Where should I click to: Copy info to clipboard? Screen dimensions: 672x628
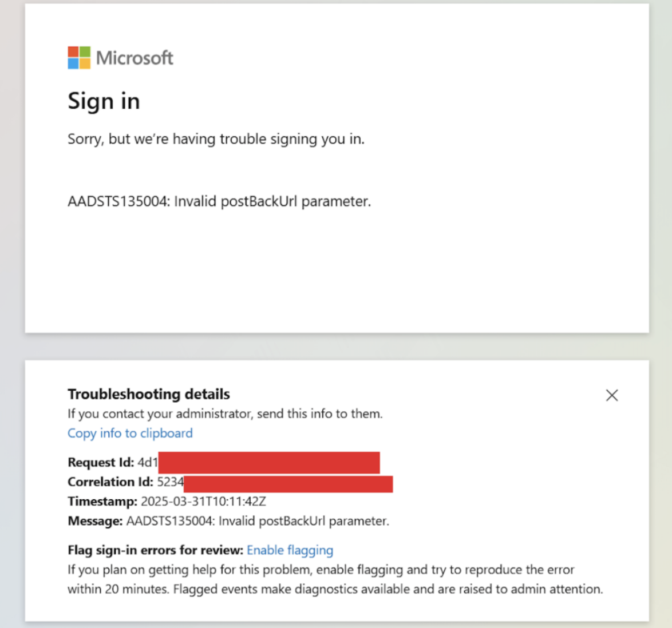click(130, 433)
